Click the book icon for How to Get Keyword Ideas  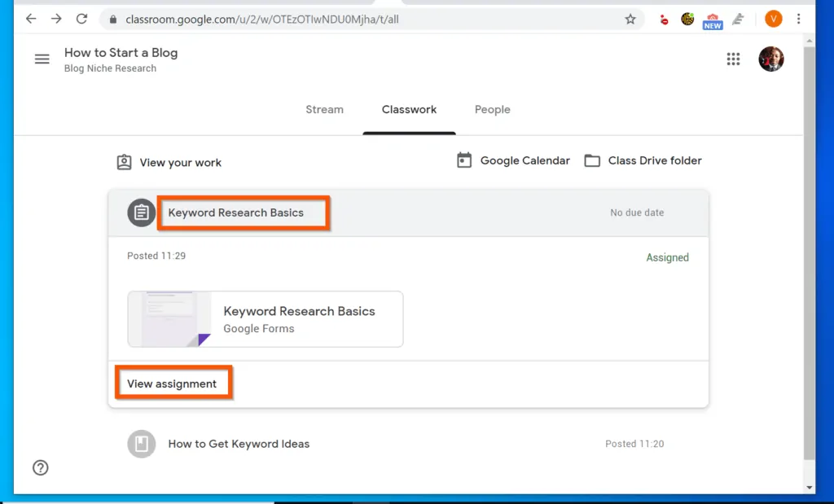(141, 444)
